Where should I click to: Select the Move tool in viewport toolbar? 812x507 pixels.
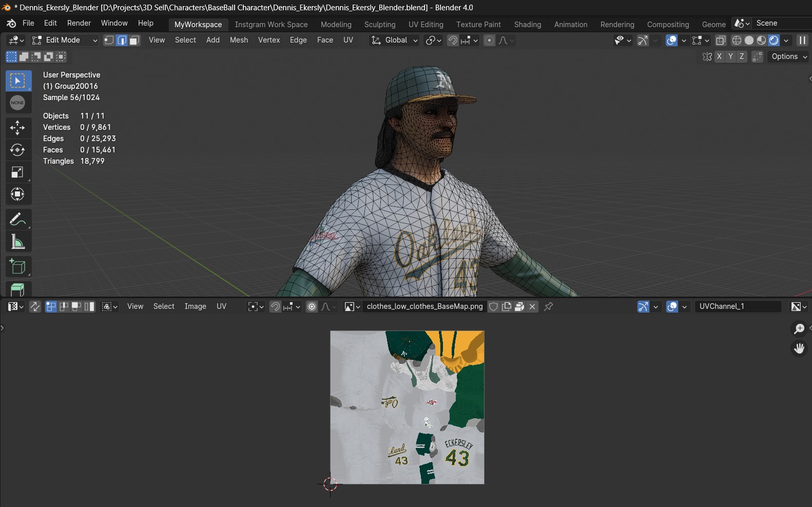[18, 127]
